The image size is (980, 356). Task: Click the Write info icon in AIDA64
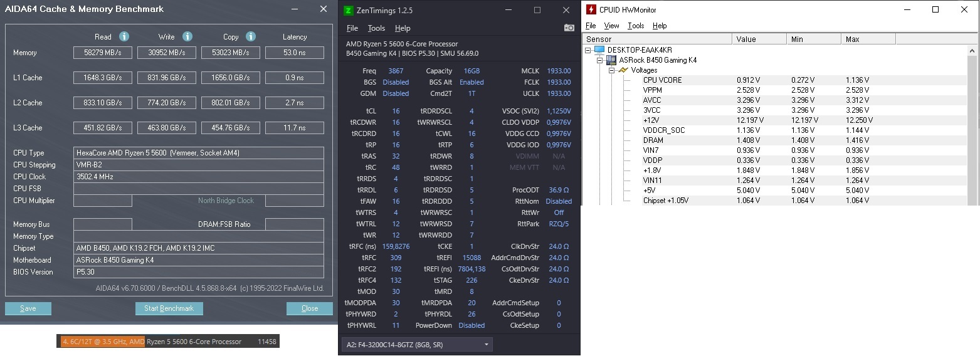(187, 37)
